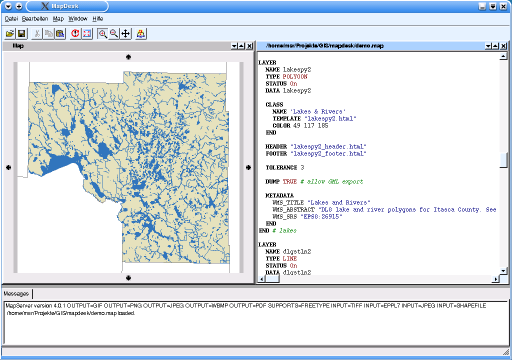Click the editor scrollbar up arrow
512x360 pixels.
tap(503, 56)
